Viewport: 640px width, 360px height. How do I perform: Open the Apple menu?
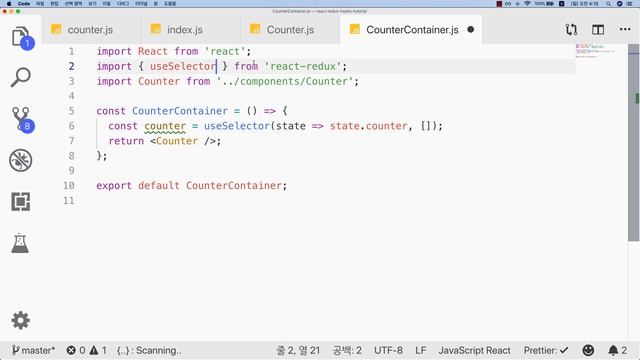(x=9, y=3)
